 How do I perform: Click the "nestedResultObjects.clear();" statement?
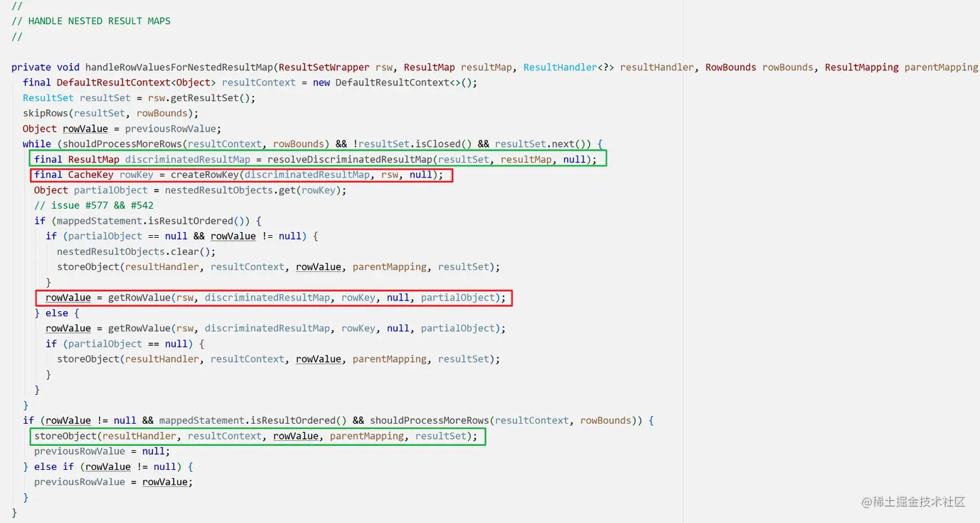[x=136, y=251]
